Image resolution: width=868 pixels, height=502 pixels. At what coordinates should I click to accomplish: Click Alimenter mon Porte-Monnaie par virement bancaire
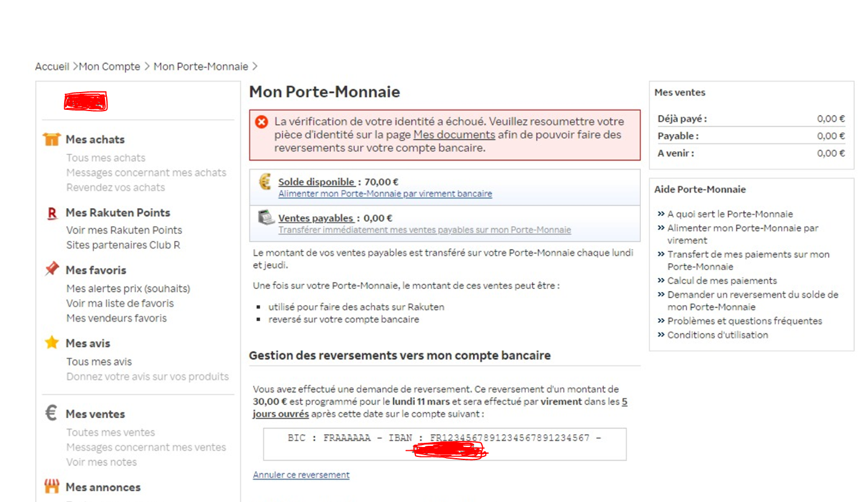click(x=385, y=194)
